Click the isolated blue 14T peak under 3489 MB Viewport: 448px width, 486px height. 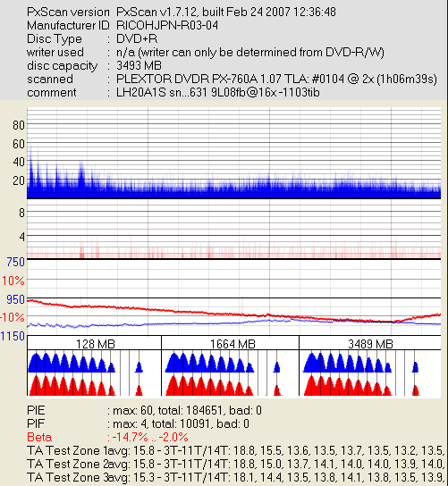(415, 366)
